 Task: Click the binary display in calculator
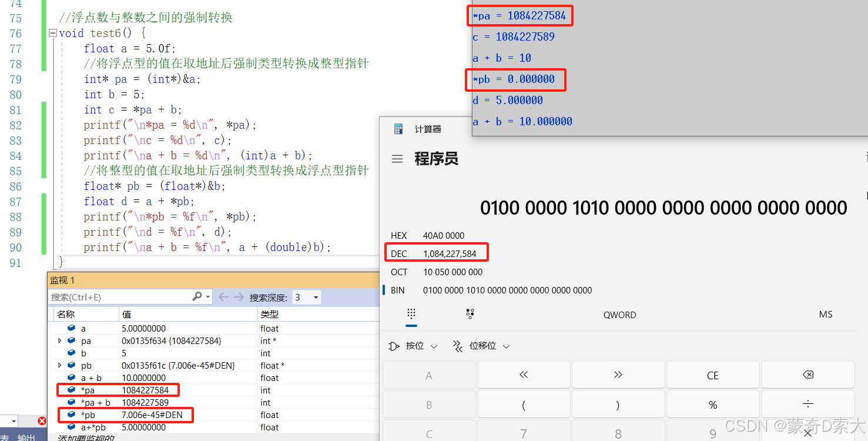coord(663,208)
